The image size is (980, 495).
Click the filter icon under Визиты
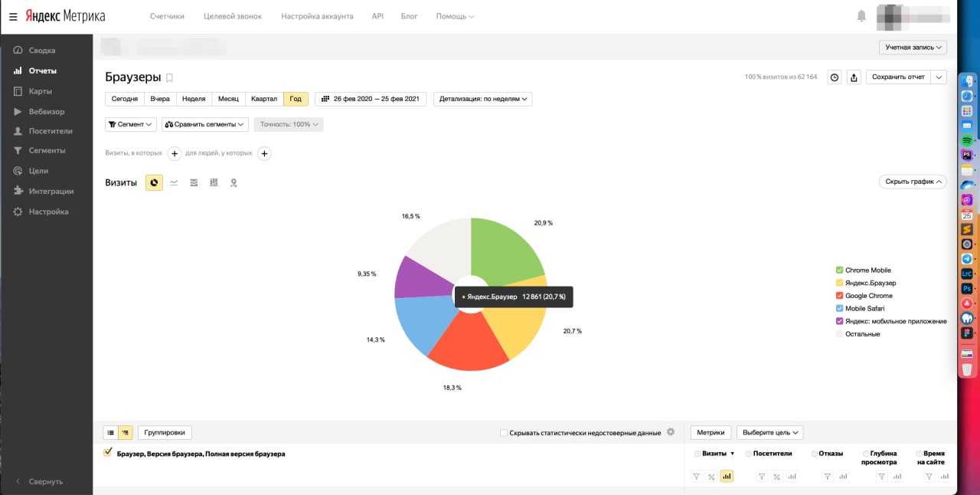coord(697,477)
